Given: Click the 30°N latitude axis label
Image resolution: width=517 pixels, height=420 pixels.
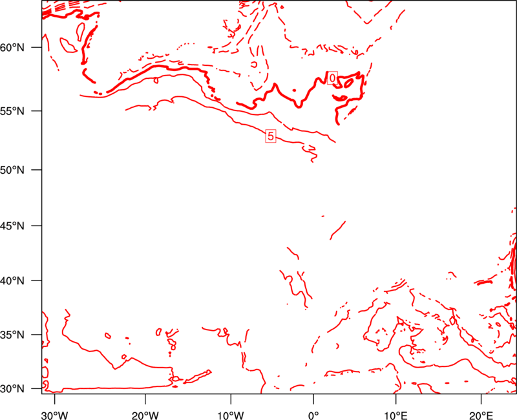Looking at the screenshot, I should 12,389.
